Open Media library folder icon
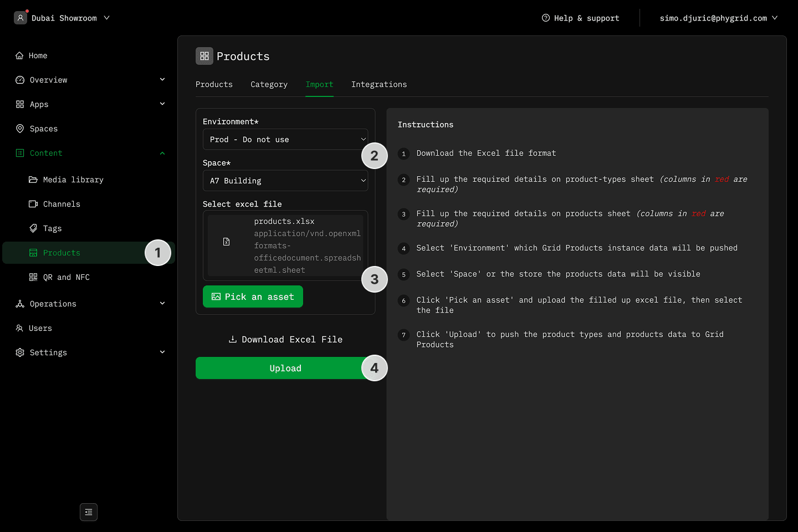Viewport: 798px width, 532px height. point(33,180)
